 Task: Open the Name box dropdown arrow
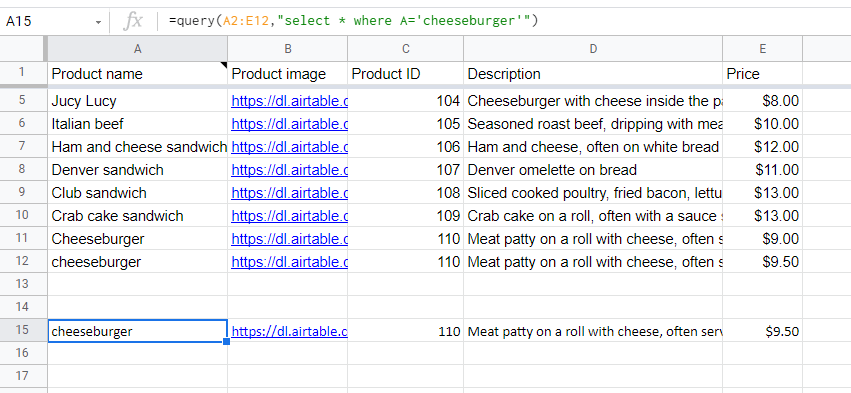[98, 22]
